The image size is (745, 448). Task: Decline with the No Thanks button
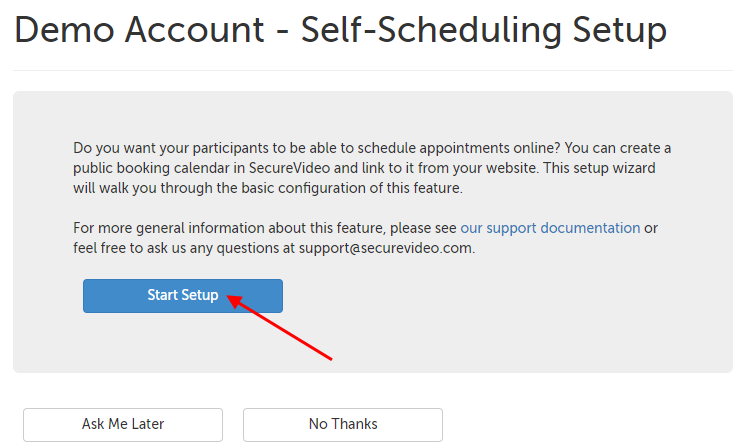coord(342,424)
